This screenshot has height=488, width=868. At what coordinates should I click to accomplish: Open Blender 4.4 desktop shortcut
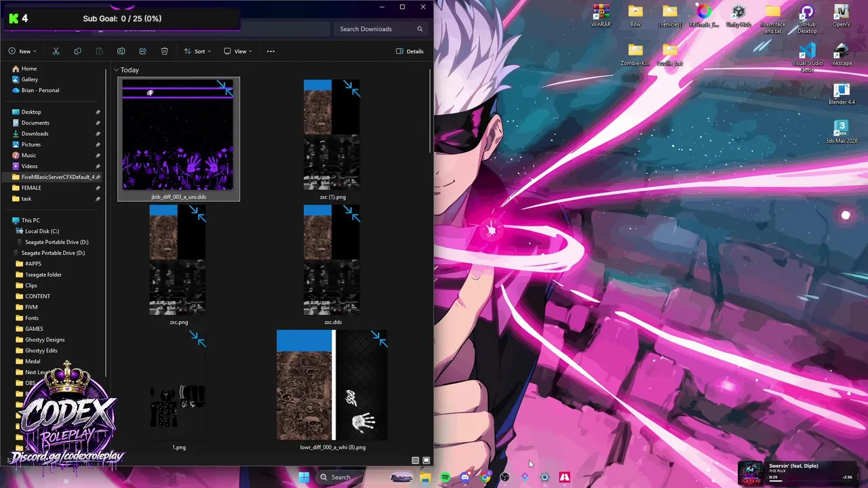click(x=842, y=94)
